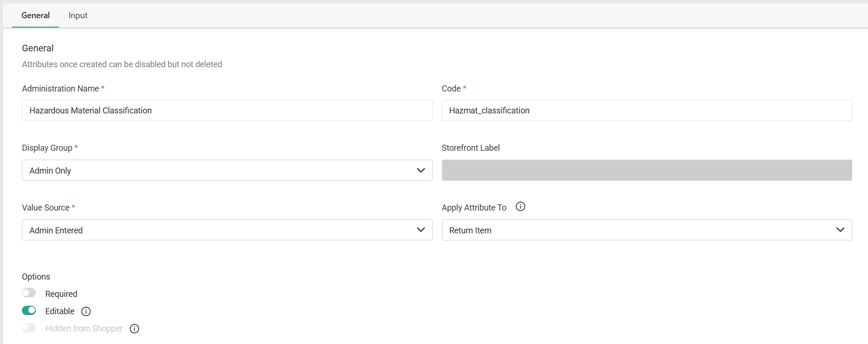Click the Display Group chevron arrow
This screenshot has height=344, width=868.
click(x=420, y=170)
